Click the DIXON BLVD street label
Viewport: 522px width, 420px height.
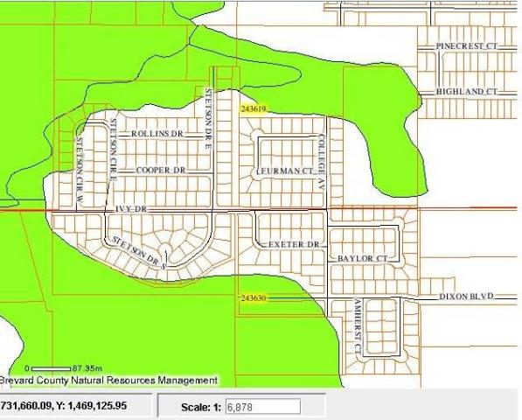tap(466, 296)
